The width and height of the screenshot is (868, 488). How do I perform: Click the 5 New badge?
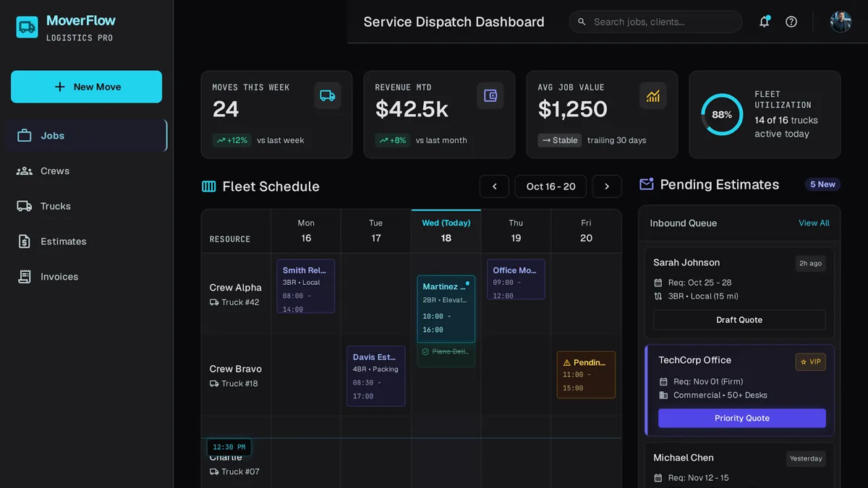(822, 184)
